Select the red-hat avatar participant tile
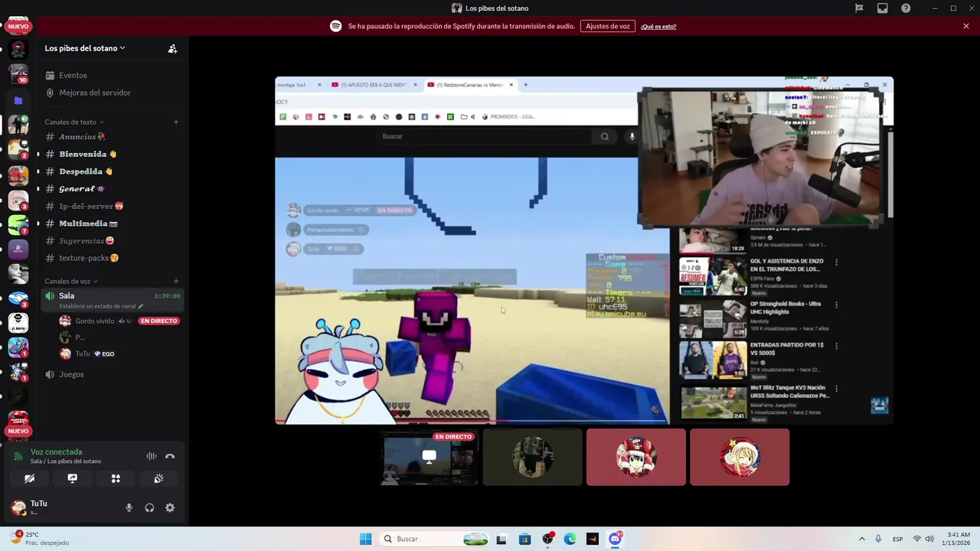980x551 pixels. tap(636, 457)
